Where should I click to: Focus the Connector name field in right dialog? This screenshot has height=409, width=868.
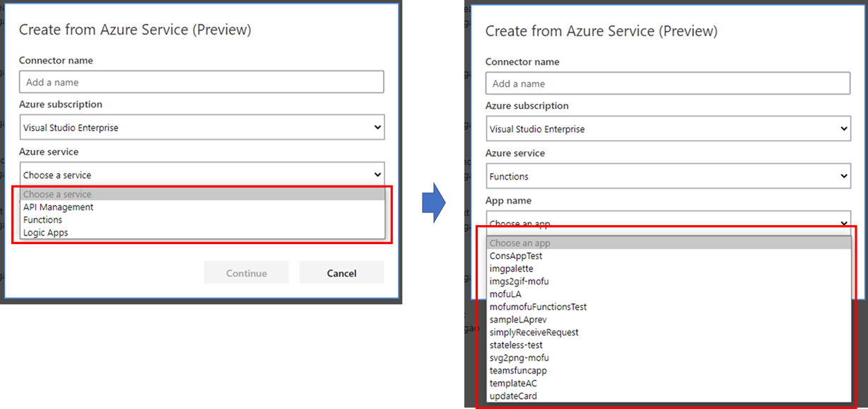pos(668,83)
